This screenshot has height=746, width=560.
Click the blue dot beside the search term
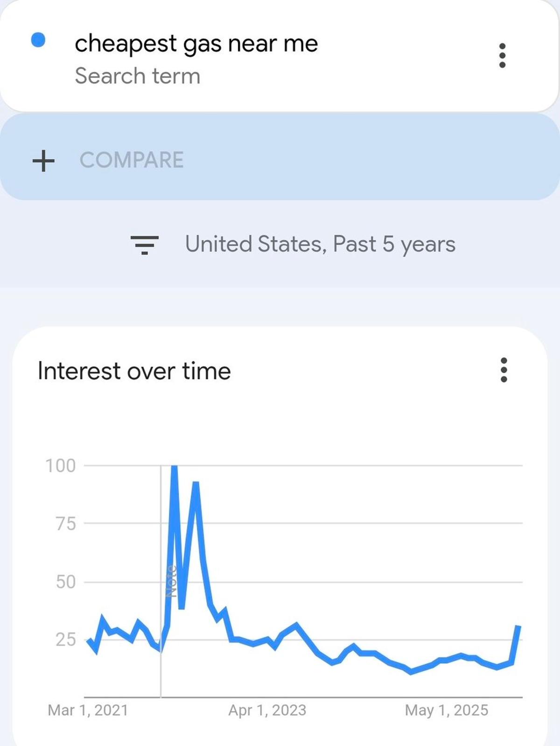38,40
